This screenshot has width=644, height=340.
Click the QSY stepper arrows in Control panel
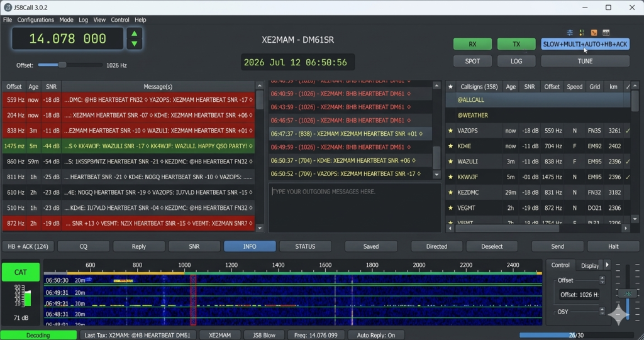tap(602, 312)
